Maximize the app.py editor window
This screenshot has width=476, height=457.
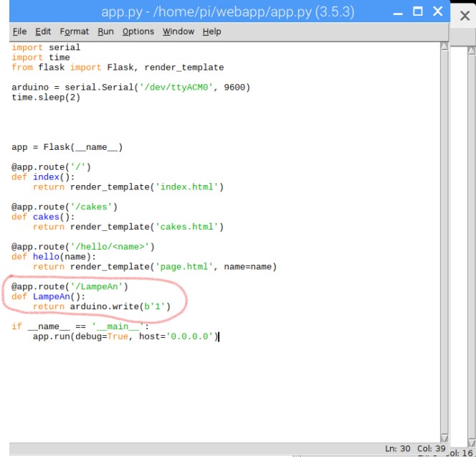418,11
